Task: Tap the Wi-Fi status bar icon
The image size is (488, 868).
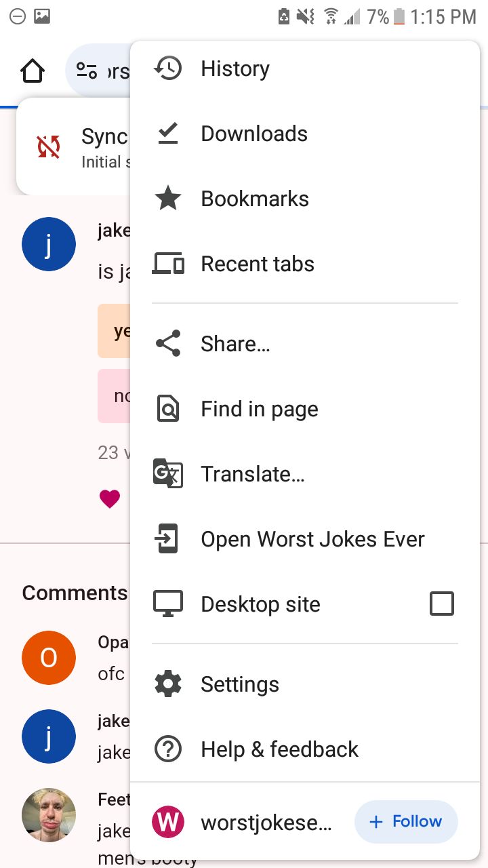Action: pyautogui.click(x=331, y=16)
